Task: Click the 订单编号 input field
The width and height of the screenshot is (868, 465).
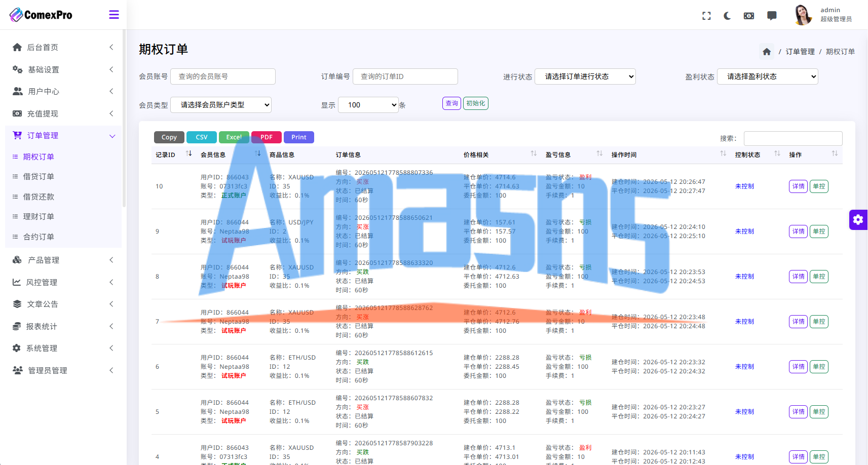Action: tap(405, 76)
